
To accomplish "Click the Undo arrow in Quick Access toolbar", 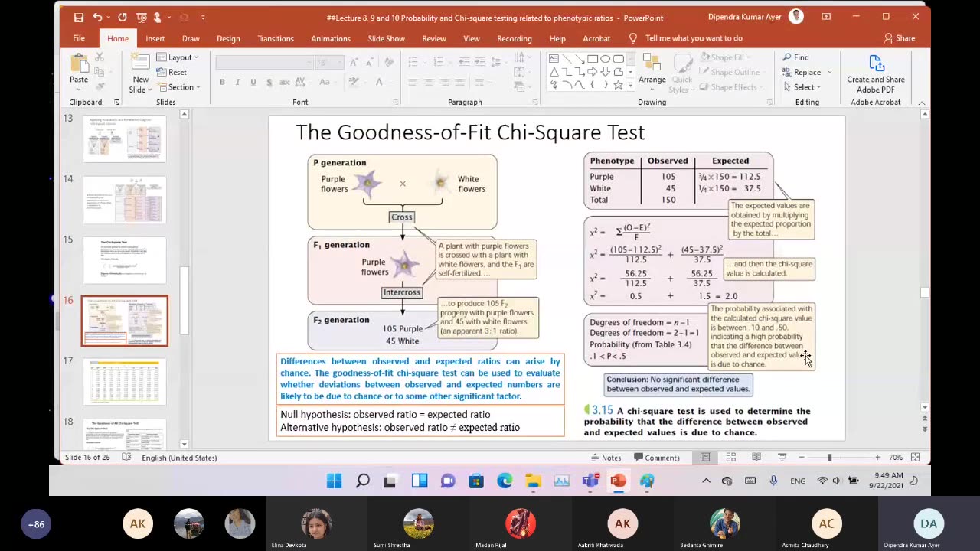I will pos(97,17).
